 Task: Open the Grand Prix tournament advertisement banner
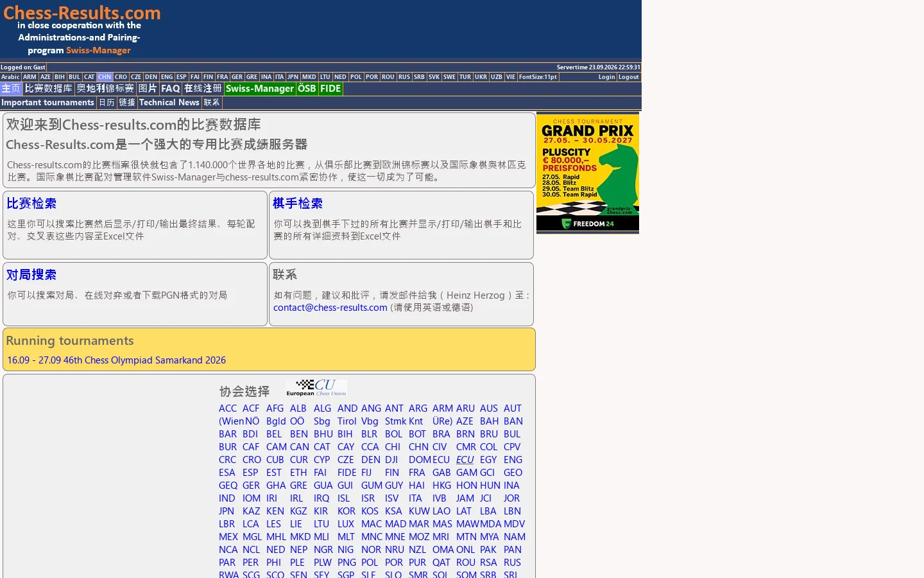pos(588,172)
